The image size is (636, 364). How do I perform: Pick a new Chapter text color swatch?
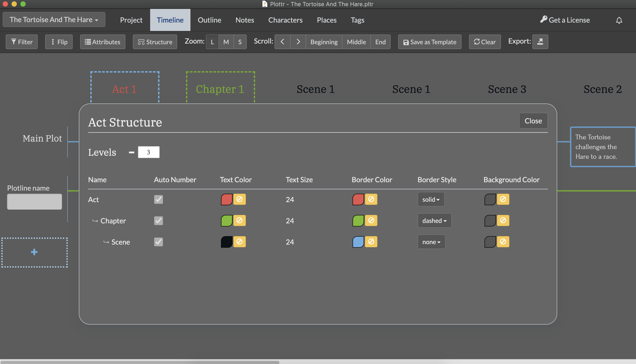226,220
